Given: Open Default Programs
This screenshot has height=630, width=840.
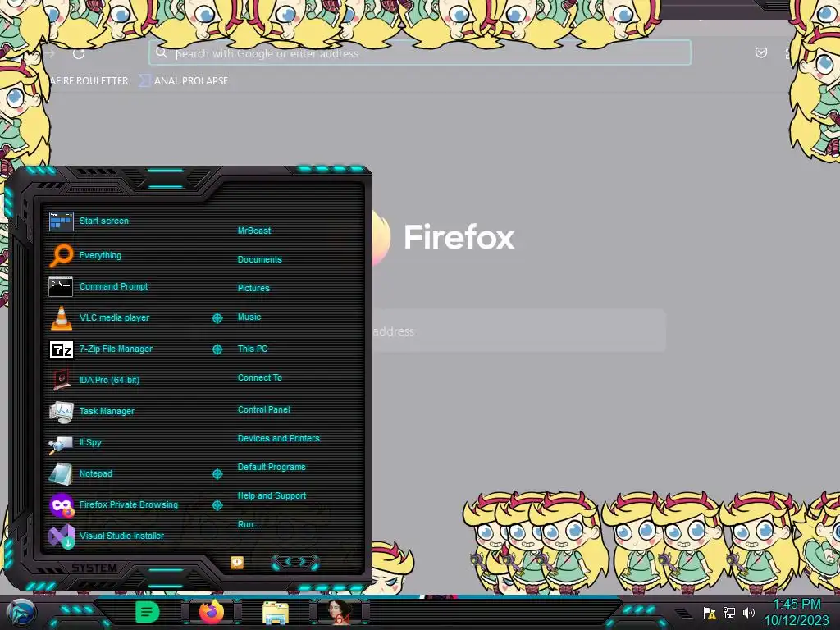Looking at the screenshot, I should (x=272, y=467).
